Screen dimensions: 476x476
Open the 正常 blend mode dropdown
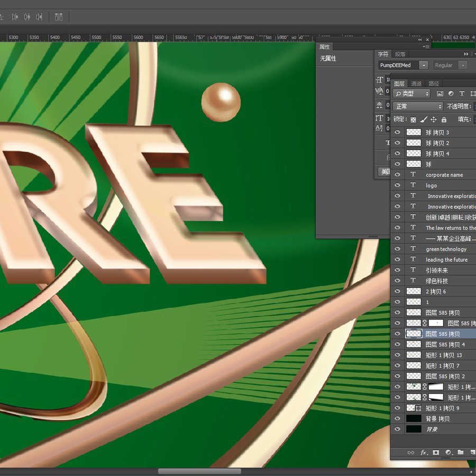click(x=418, y=106)
